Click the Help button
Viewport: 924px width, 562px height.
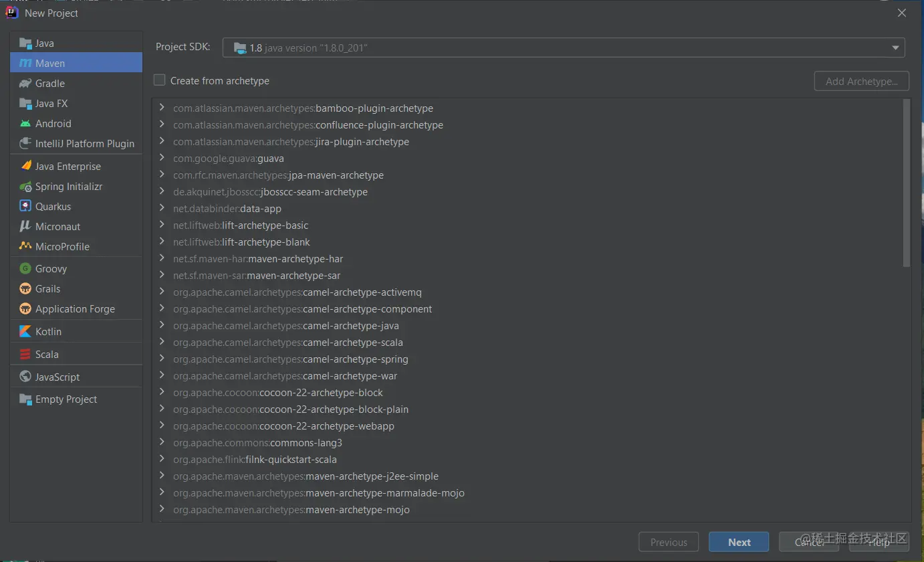click(879, 542)
